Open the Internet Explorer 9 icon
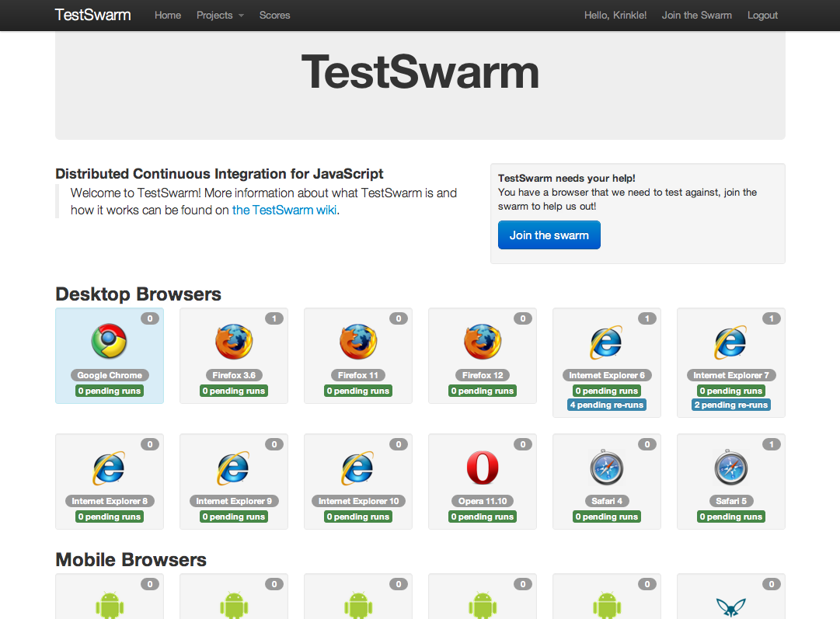Viewport: 840px width, 619px height. pyautogui.click(x=234, y=468)
